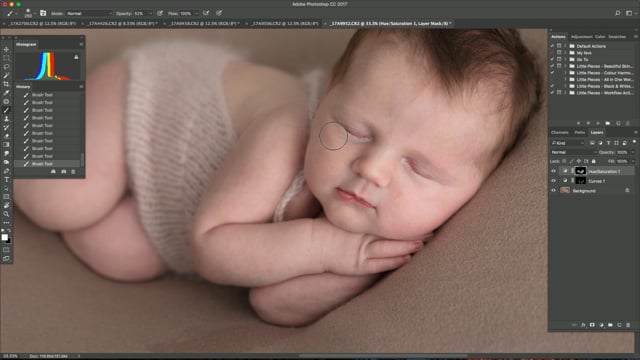Change the screen mode

coord(6,258)
